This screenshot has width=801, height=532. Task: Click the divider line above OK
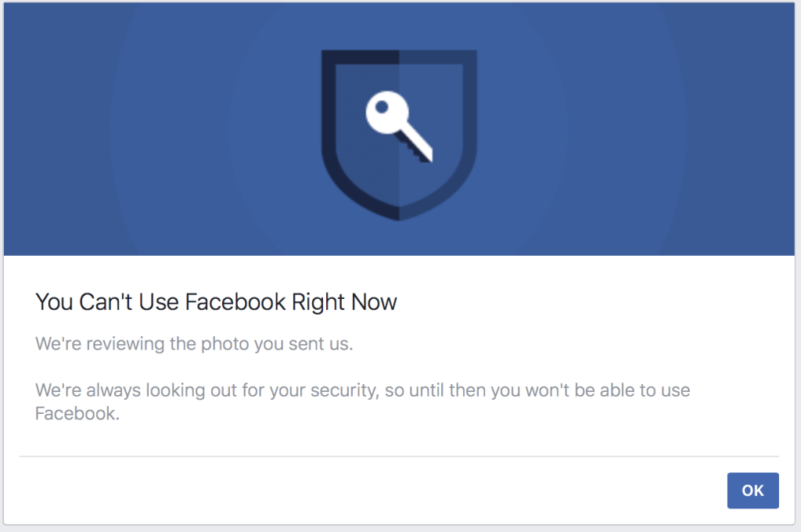pyautogui.click(x=399, y=455)
